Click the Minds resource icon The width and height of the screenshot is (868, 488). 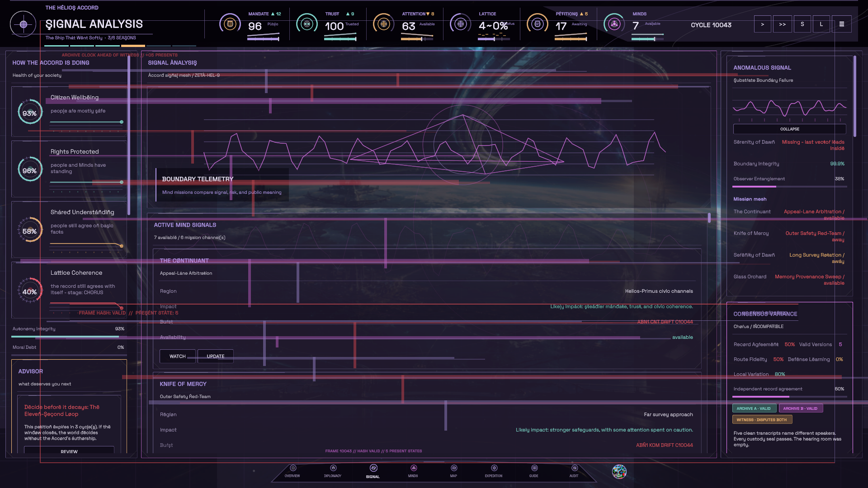click(614, 23)
